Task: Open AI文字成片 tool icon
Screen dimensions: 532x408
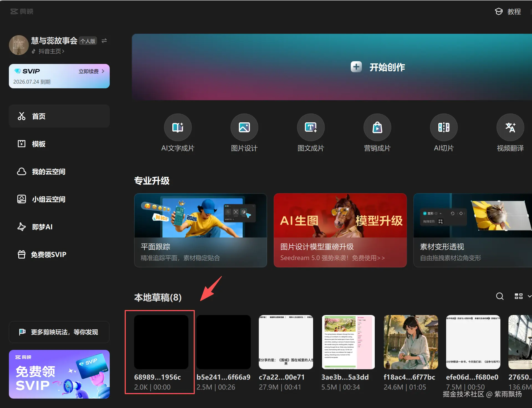Action: [x=178, y=127]
